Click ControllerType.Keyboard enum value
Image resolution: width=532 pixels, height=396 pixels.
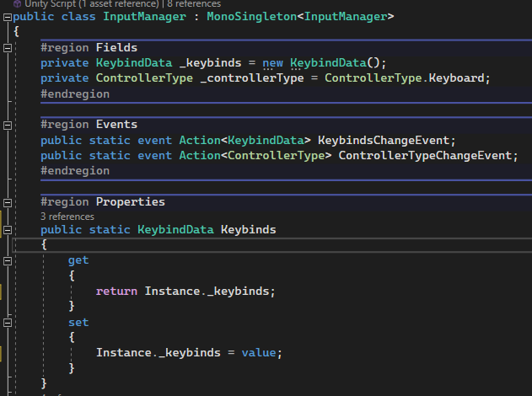pos(404,78)
